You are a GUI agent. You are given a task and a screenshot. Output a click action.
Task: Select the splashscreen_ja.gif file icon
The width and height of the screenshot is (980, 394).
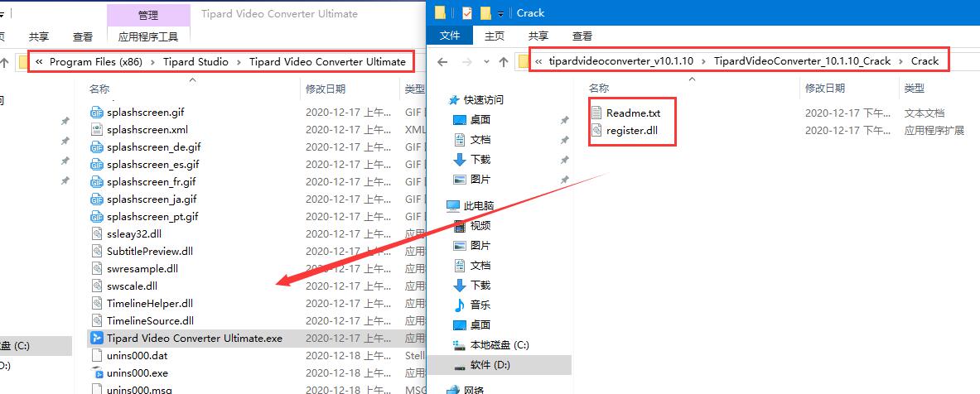pos(96,199)
